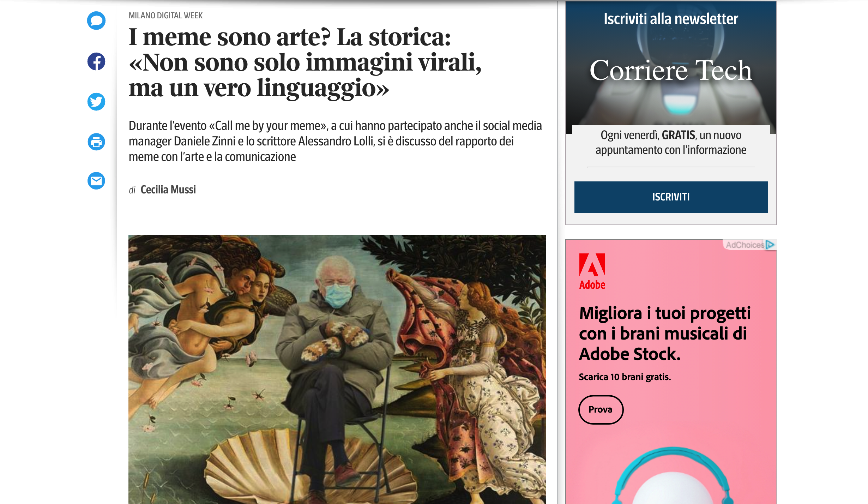This screenshot has width=868, height=504.
Task: Click the article headline about meme art
Action: click(305, 62)
